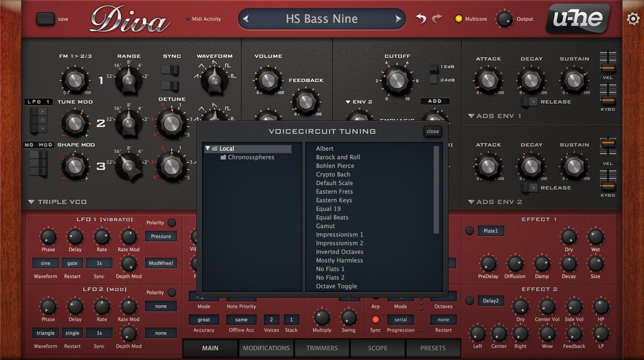Click ADS ENV 1 Attack knob

pyautogui.click(x=488, y=81)
